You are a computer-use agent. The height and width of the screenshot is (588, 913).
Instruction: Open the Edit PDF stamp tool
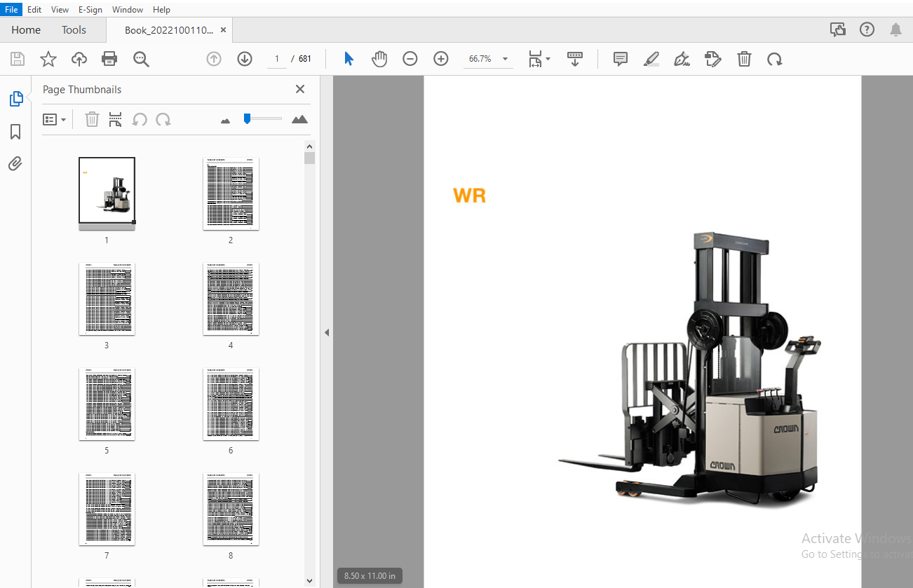(713, 59)
